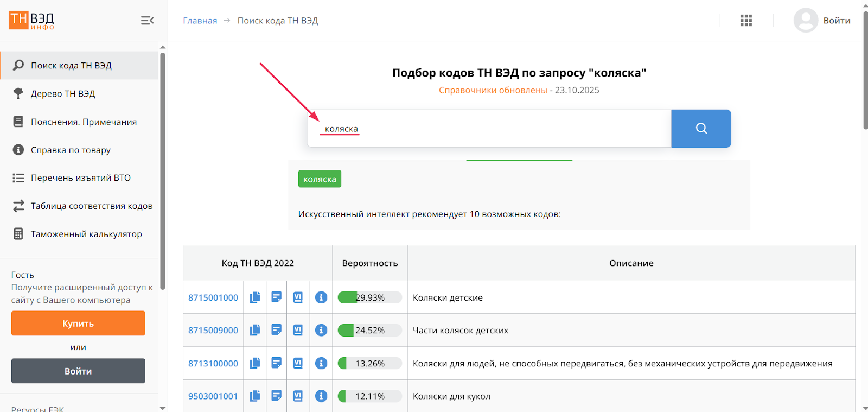Select Таможенный калькулятор menu item

coord(86,234)
